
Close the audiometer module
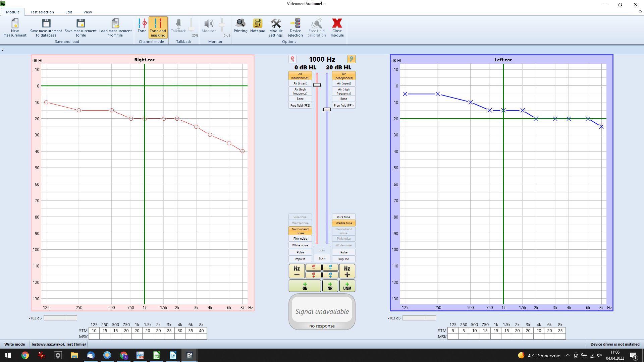(337, 27)
